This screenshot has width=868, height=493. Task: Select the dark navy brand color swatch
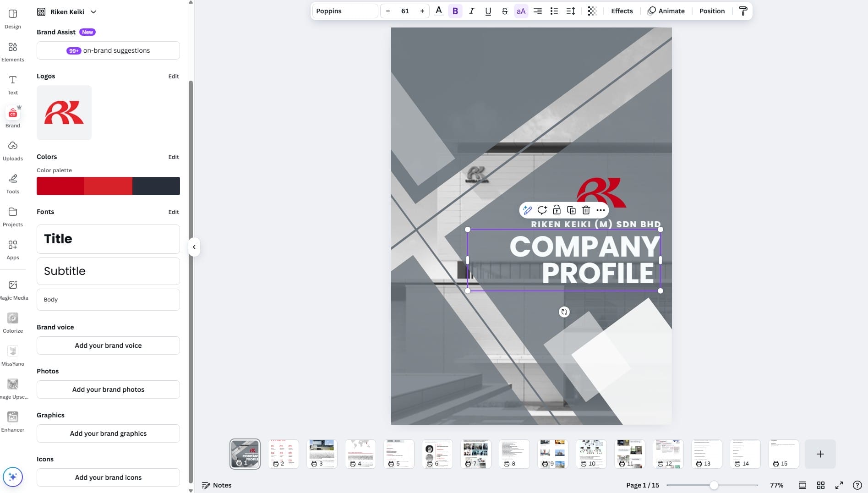(156, 186)
